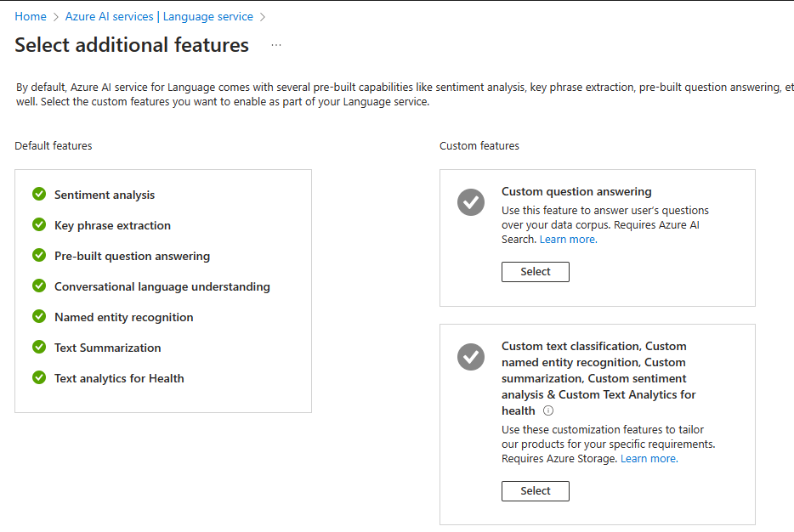Screen dimensions: 794x532
Task: Open the ellipsis menu beside page title
Action: pos(276,45)
